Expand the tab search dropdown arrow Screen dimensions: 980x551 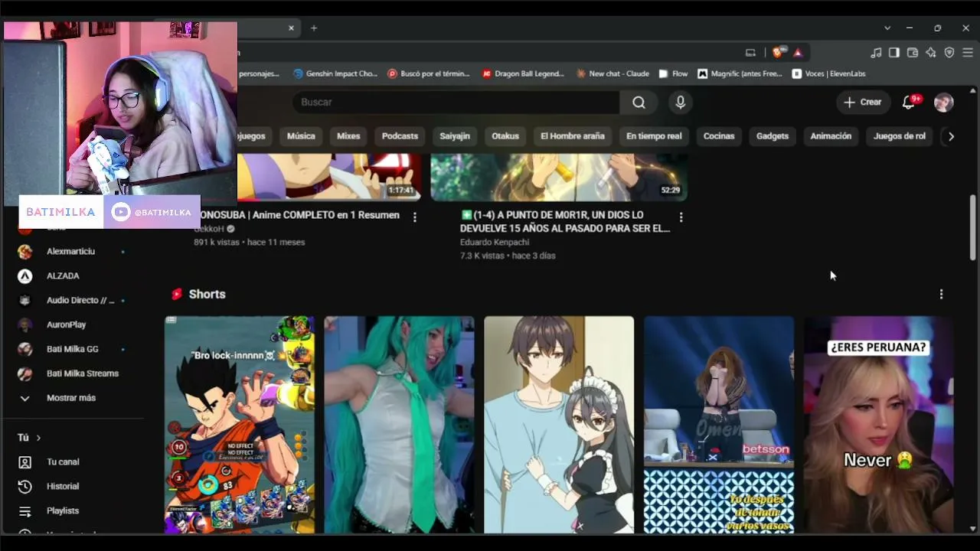[x=887, y=28]
